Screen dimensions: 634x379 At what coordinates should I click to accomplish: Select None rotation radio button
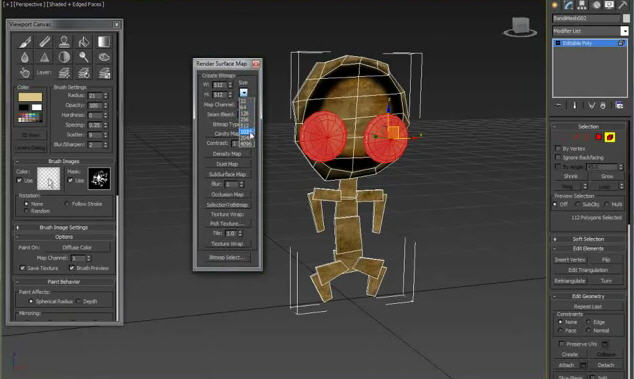coord(26,204)
